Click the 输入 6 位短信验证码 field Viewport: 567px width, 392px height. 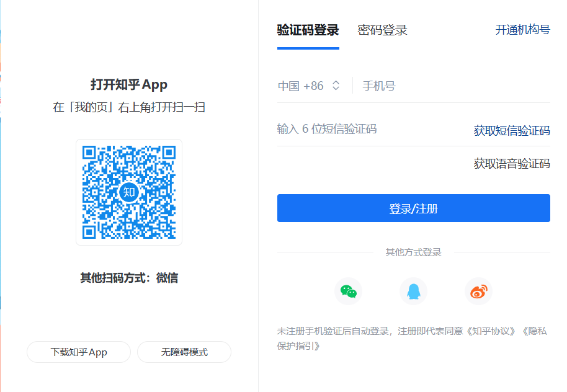click(366, 129)
